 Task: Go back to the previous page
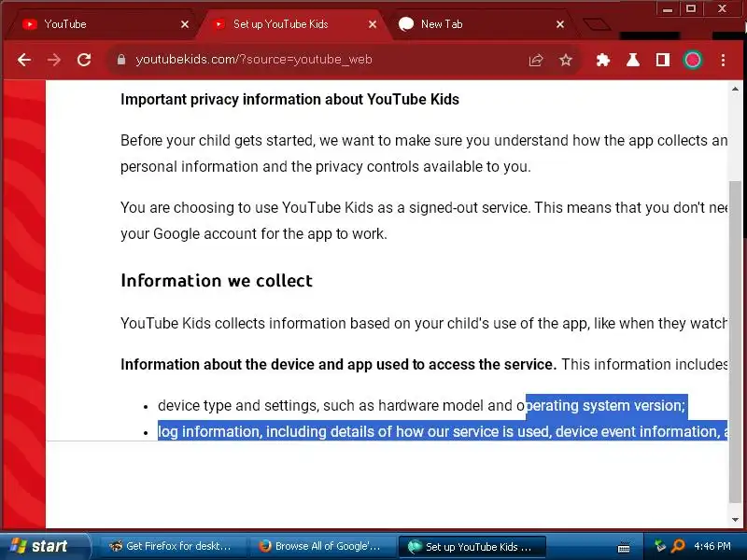[x=24, y=60]
